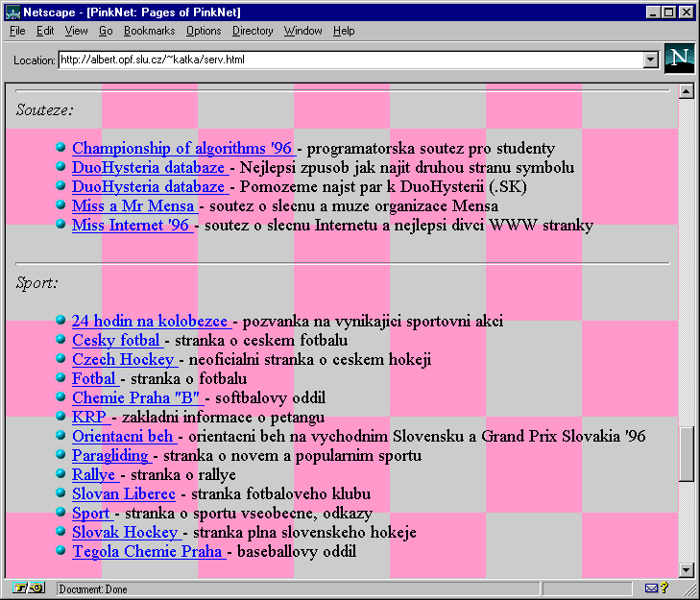Viewport: 700px width, 600px height.
Task: Open the Go menu
Action: click(x=106, y=31)
